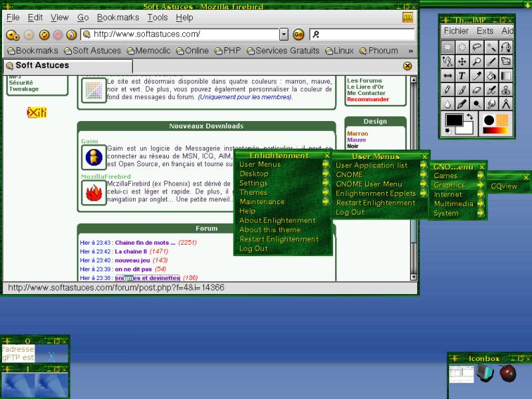The height and width of the screenshot is (399, 532).
Task: Open forum thread Chaine fin de mots
Action: click(145, 243)
